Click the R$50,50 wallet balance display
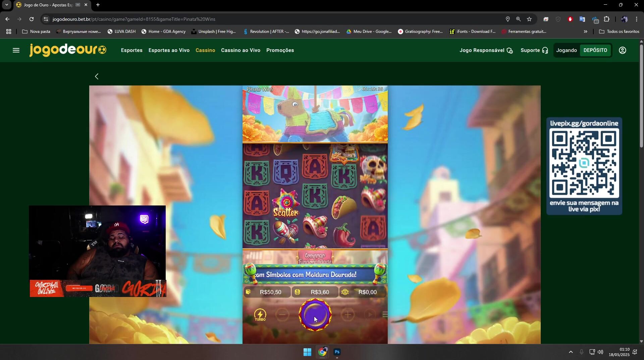 click(x=267, y=292)
